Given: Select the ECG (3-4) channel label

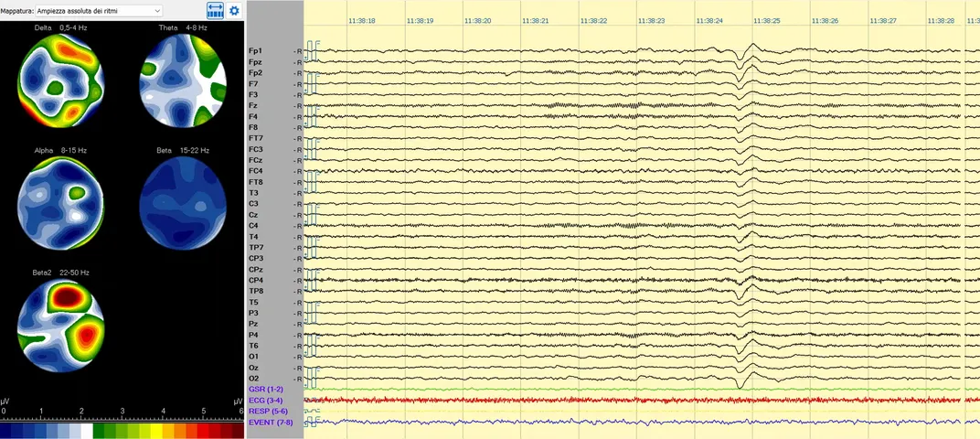Looking at the screenshot, I should 265,401.
